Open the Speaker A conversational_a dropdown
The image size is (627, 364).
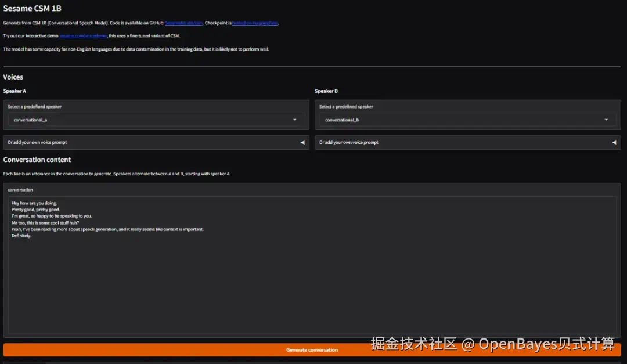coord(156,120)
